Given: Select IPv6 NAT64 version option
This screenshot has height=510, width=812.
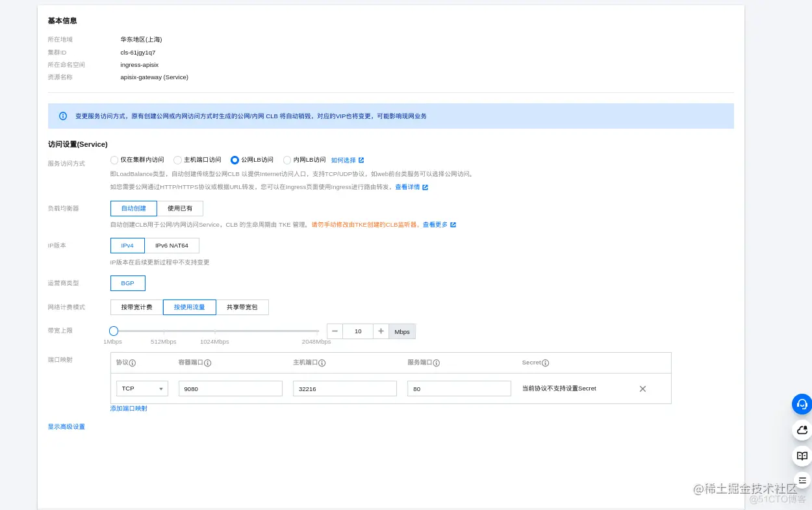Looking at the screenshot, I should coord(171,246).
